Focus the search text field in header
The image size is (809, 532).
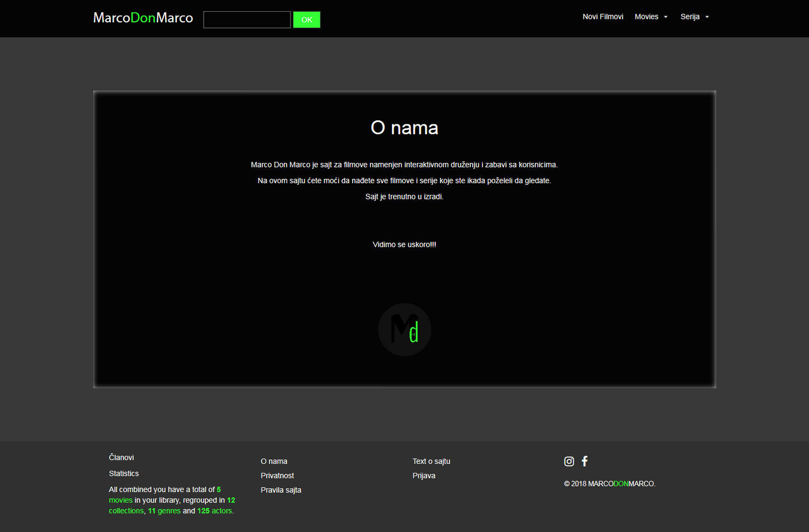[247, 20]
